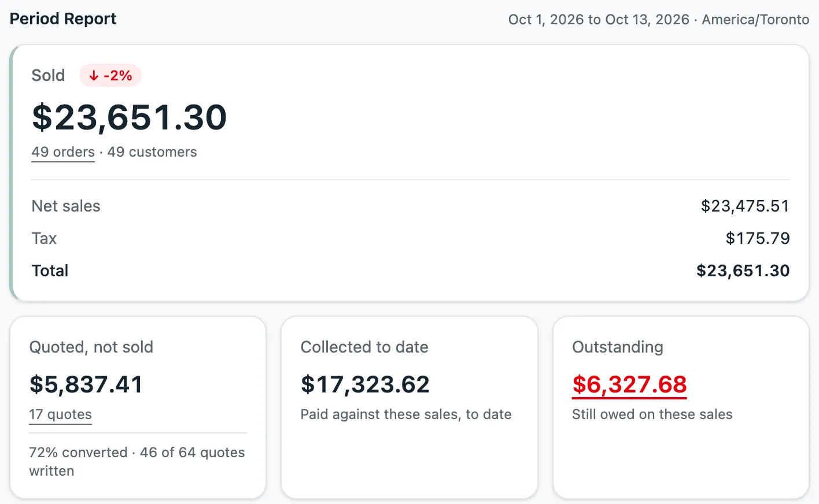Click the Sold label

[x=48, y=76]
